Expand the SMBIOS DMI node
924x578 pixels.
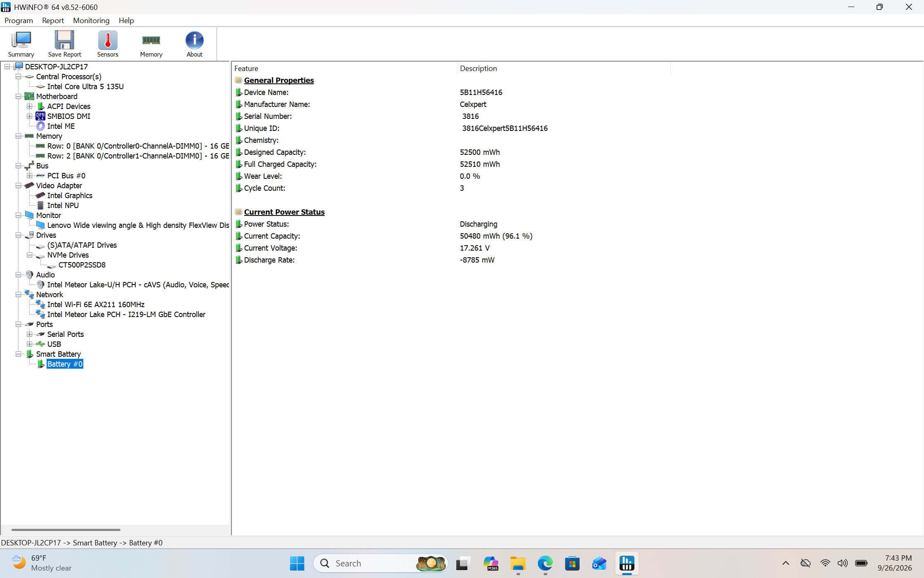(x=30, y=116)
